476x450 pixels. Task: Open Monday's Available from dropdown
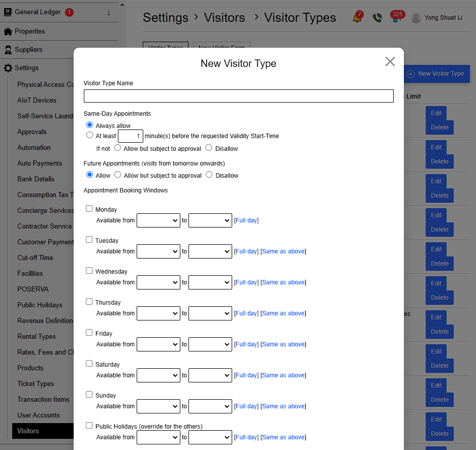click(x=158, y=220)
